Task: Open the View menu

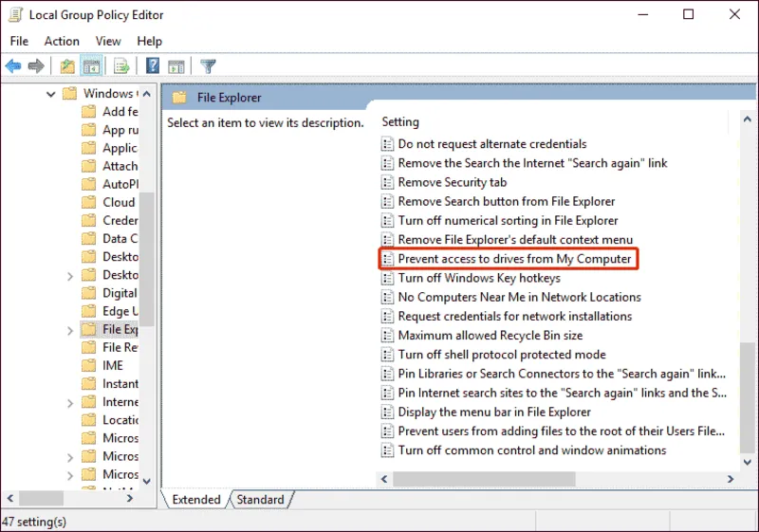Action: [x=108, y=41]
